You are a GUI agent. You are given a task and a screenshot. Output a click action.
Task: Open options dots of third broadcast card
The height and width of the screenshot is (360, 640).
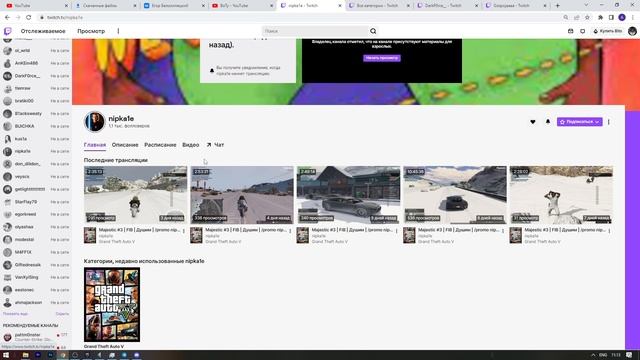(396, 231)
